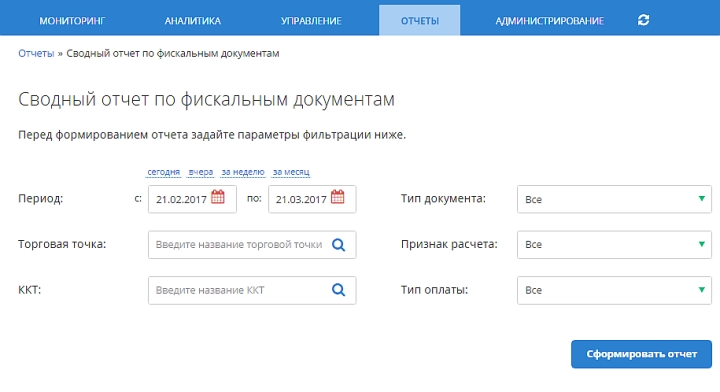Viewport: 720px width, 392px height.
Task: Choose the за неделю period shortcut
Action: [243, 172]
